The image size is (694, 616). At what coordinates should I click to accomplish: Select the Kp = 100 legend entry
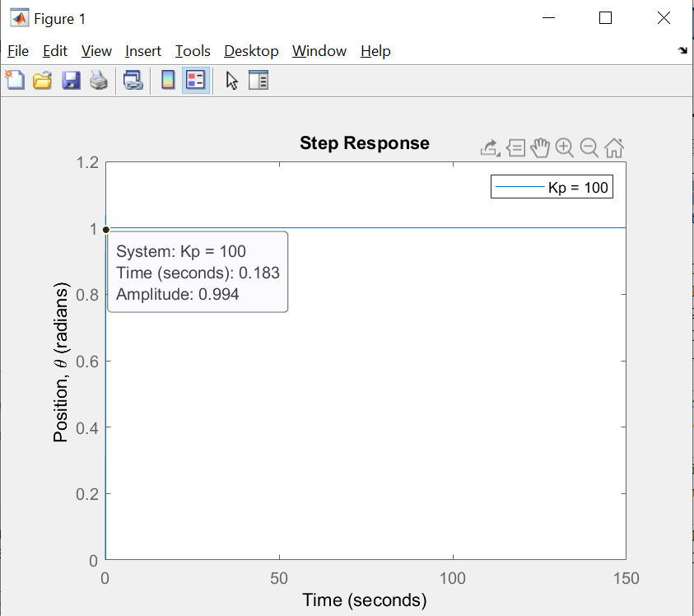[x=552, y=186]
